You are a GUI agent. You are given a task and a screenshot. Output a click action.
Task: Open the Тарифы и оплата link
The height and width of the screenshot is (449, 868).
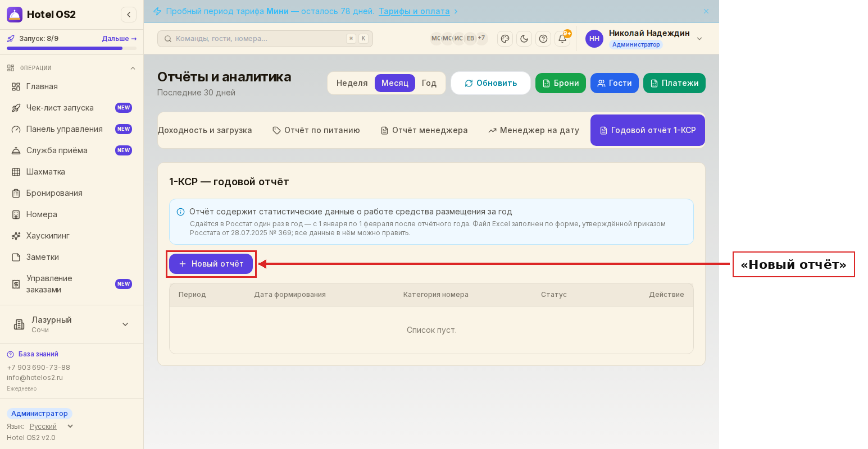[x=414, y=11]
